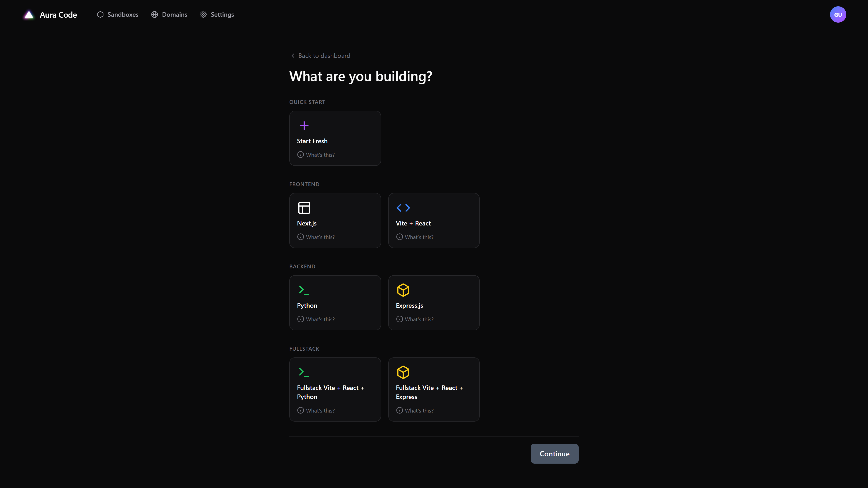Choose the Express.js backend template
Image resolution: width=868 pixels, height=488 pixels.
(434, 303)
